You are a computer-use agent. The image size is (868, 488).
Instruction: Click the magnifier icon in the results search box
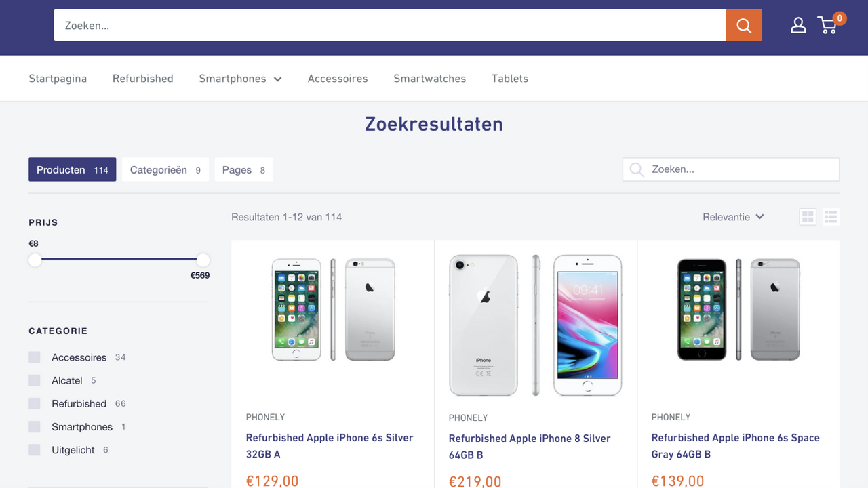pos(636,169)
